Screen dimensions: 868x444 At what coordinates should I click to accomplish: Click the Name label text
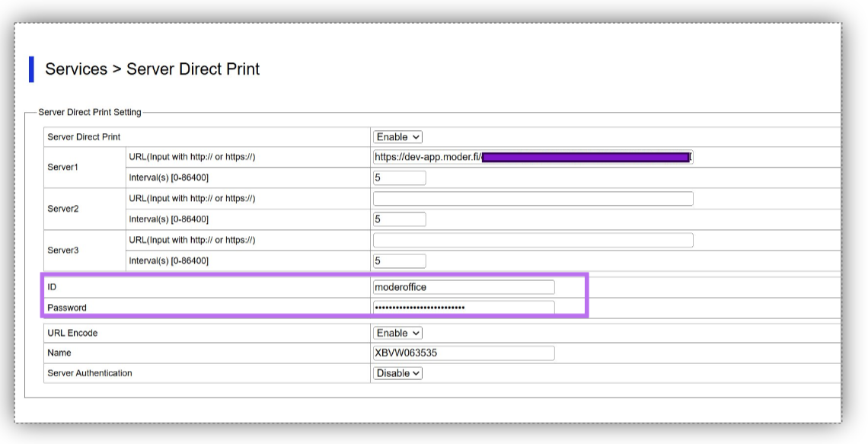(x=59, y=353)
